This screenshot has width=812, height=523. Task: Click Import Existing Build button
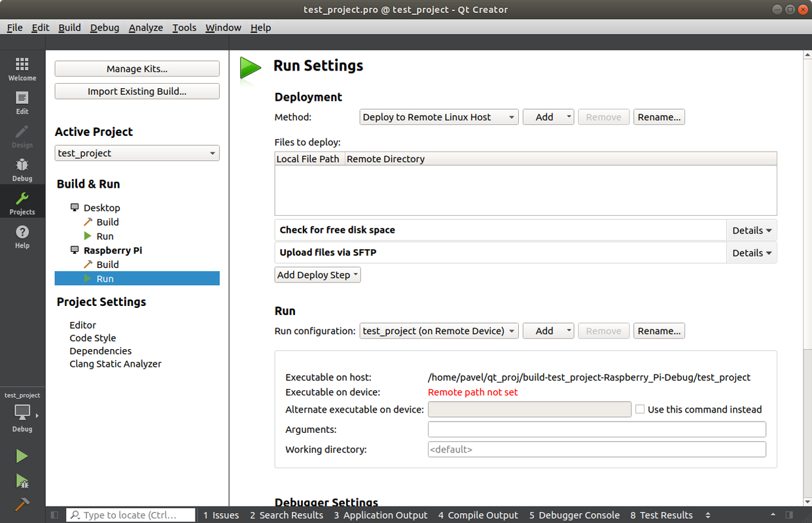pyautogui.click(x=137, y=91)
